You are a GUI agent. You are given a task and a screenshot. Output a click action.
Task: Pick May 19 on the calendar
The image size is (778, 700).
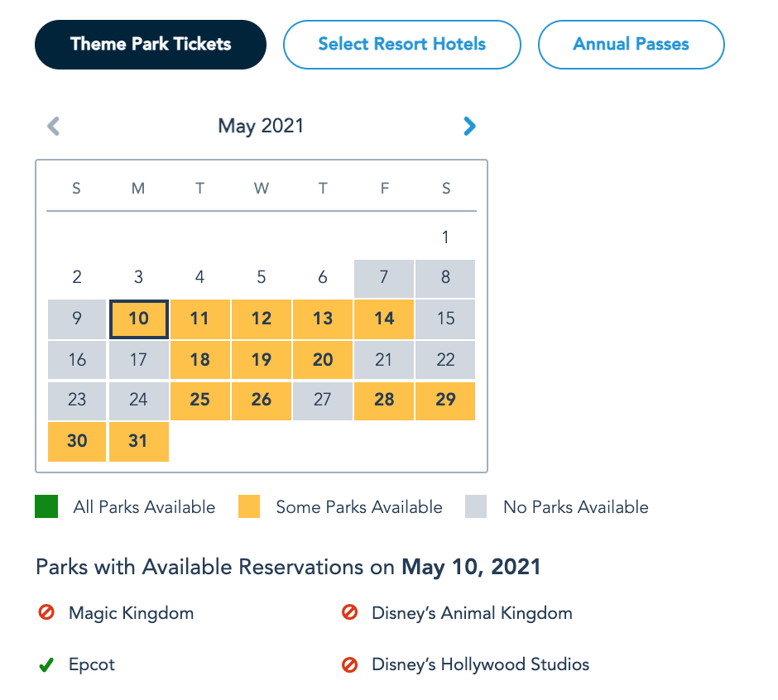point(262,359)
